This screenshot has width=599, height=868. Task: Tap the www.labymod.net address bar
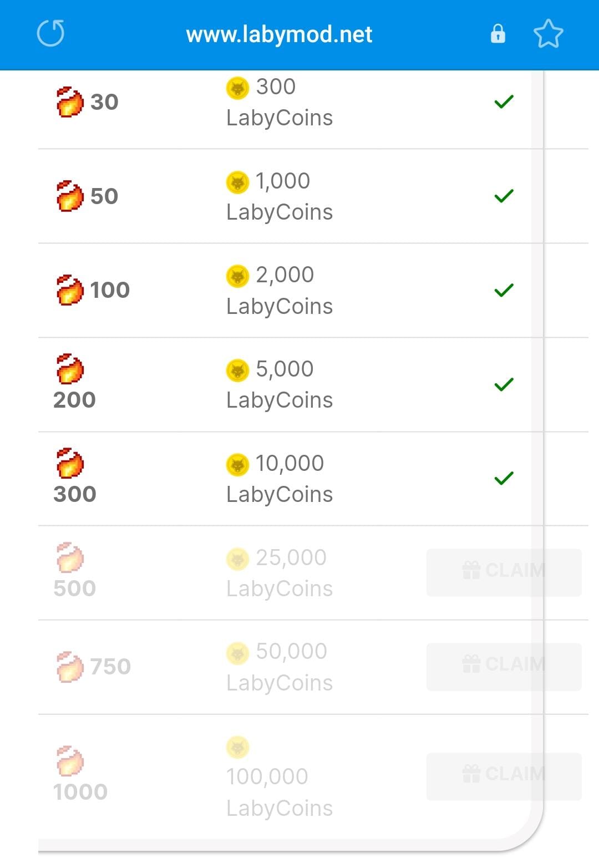point(279,34)
